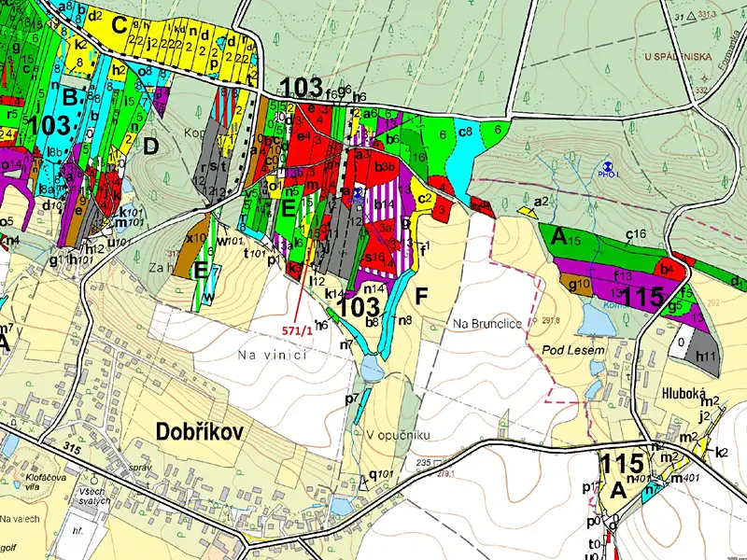Click the red stand label b4
Screen dimensions: 747x560
pos(666,269)
